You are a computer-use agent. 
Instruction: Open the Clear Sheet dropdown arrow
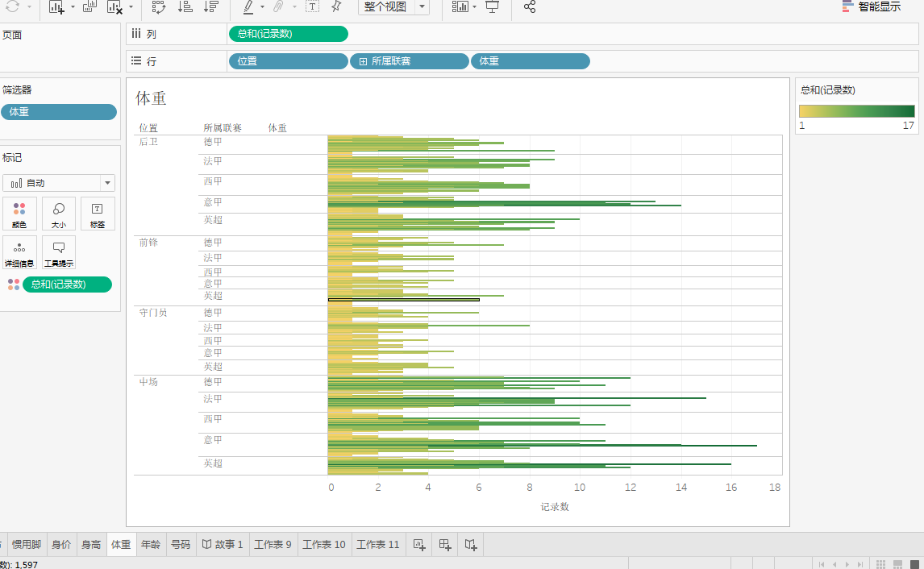tap(131, 7)
